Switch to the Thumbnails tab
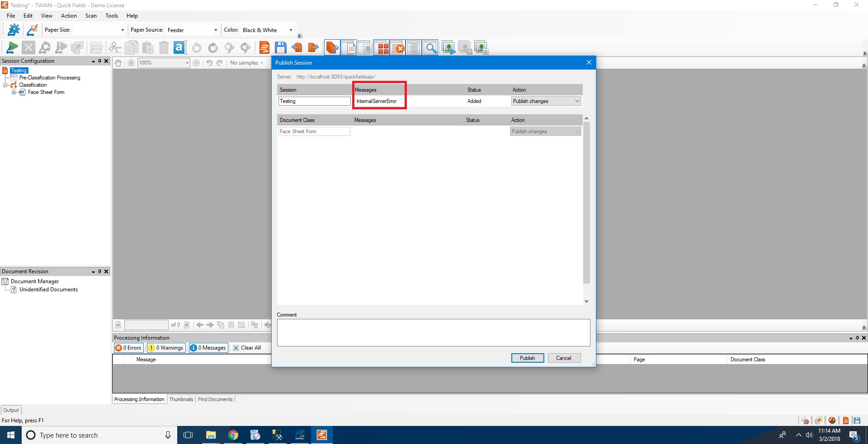Viewport: 868px width, 444px height. click(x=181, y=399)
